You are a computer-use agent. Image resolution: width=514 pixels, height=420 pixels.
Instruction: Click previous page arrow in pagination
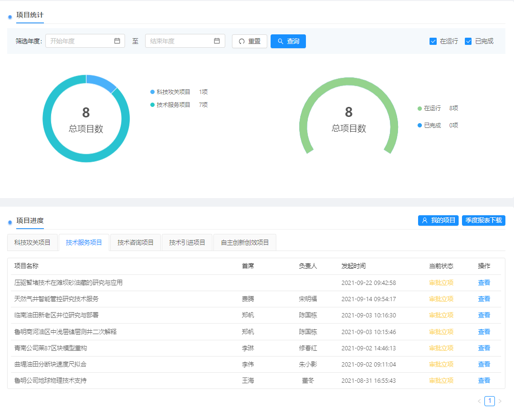coord(479,401)
